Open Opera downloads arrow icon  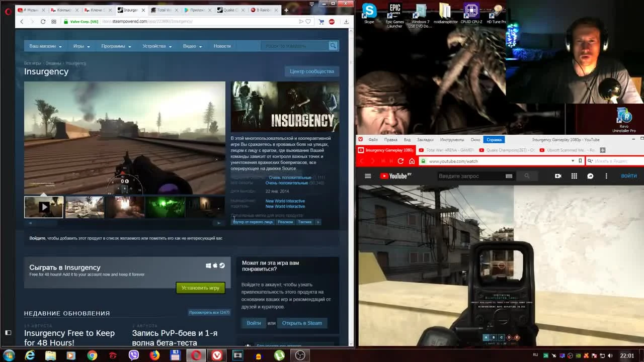click(x=346, y=22)
